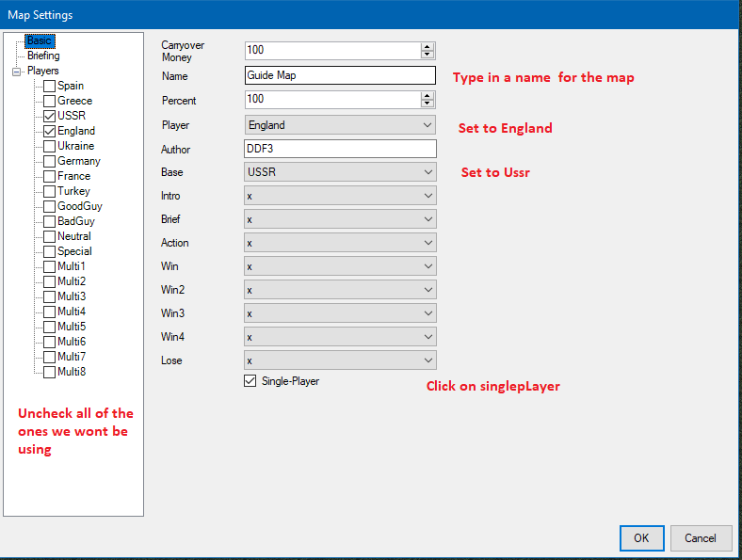
Task: Enable the Spain player checkbox
Action: coord(49,86)
